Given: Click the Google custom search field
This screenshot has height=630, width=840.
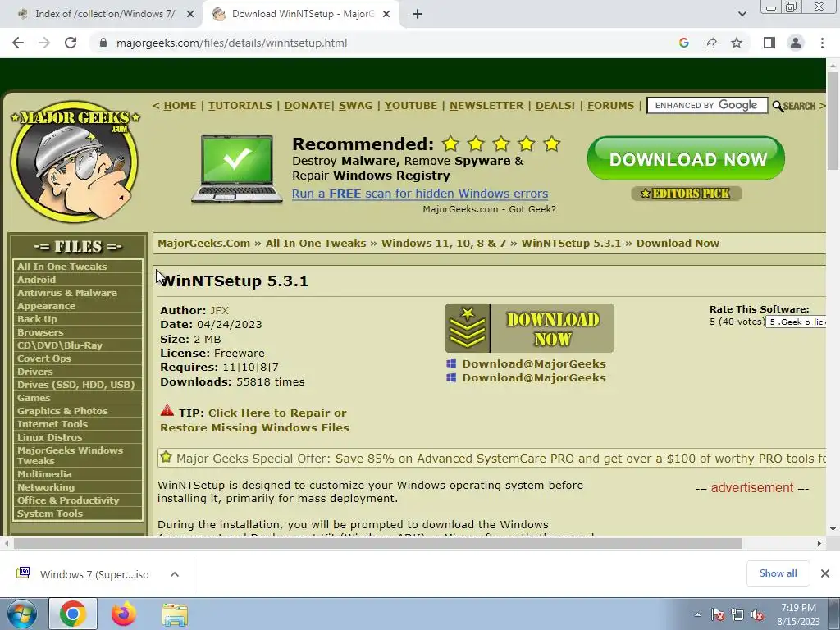Looking at the screenshot, I should point(707,106).
